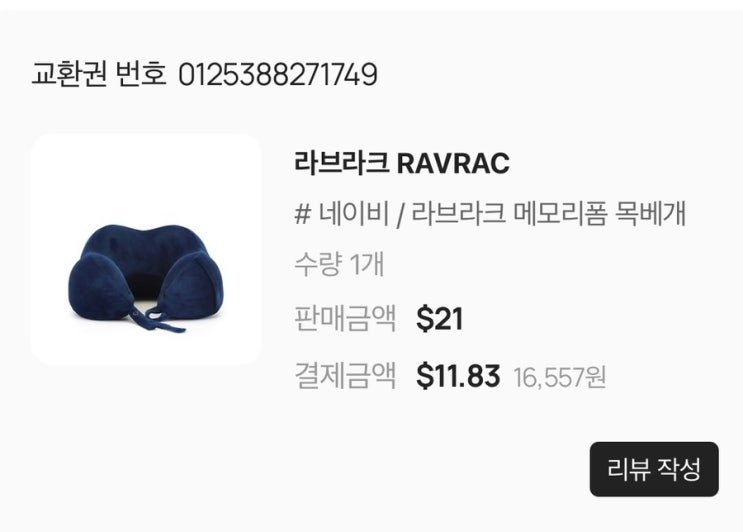Click the 라브라크 Korean brand text in bold
Viewport: 743px width, 532px height.
(342, 163)
